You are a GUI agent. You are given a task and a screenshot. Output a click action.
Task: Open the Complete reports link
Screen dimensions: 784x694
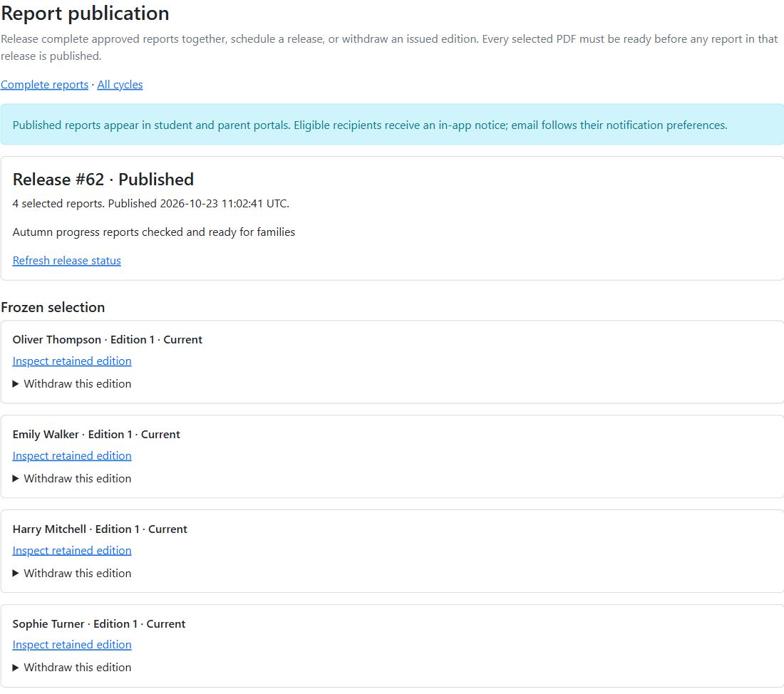[x=44, y=85]
